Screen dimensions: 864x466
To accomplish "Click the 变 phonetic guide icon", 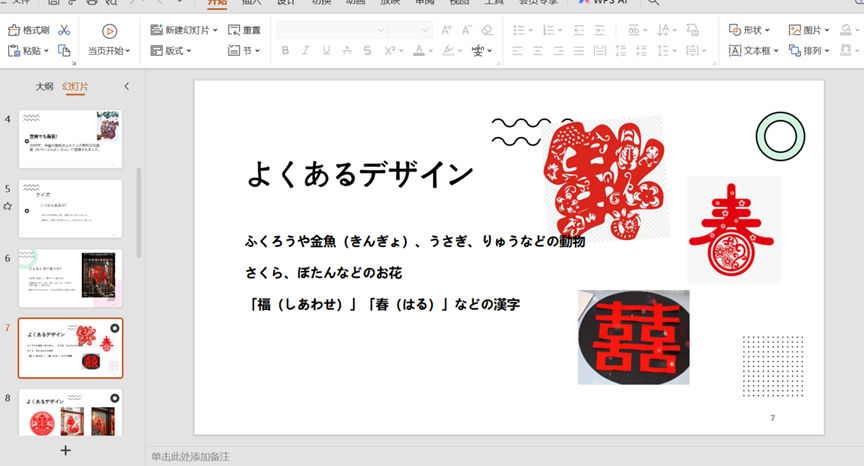I will coord(478,51).
